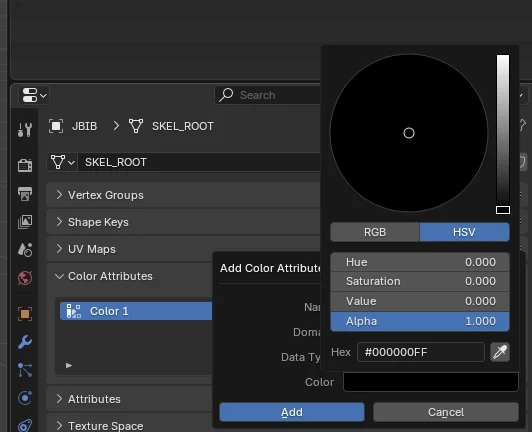
Task: Click the Add button
Action: 292,412
